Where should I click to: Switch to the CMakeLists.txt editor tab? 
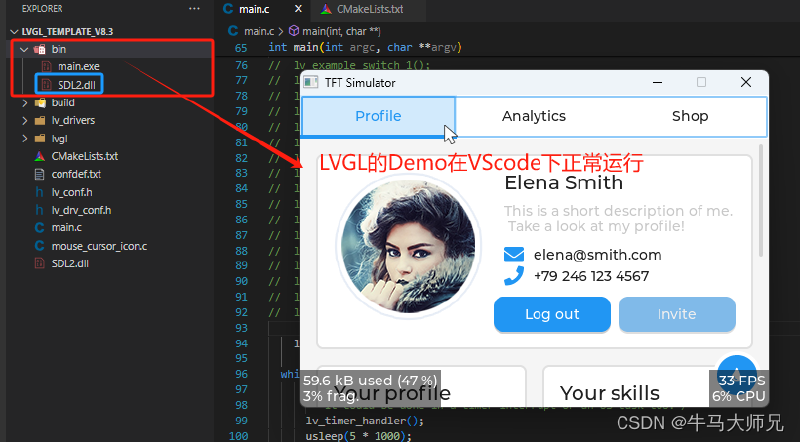(370, 9)
